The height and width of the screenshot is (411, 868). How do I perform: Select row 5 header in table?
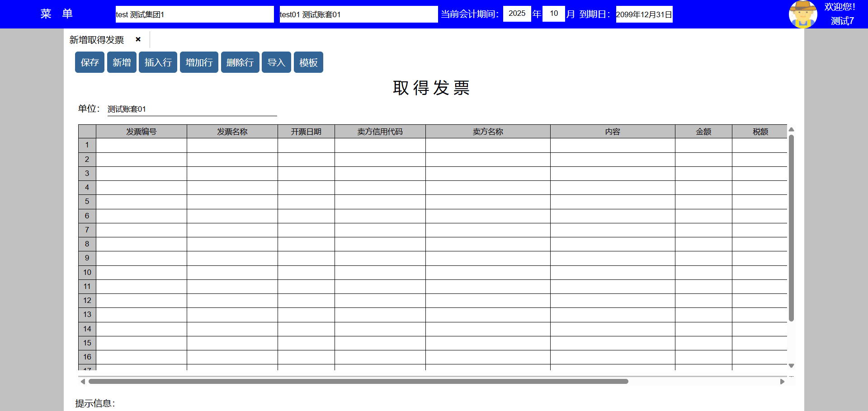[87, 202]
